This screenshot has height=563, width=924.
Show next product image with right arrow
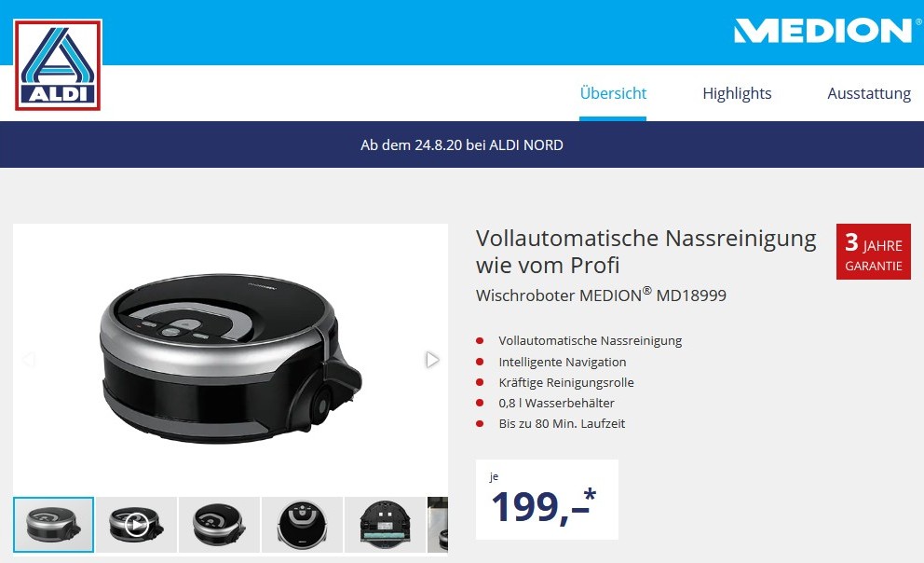point(432,359)
